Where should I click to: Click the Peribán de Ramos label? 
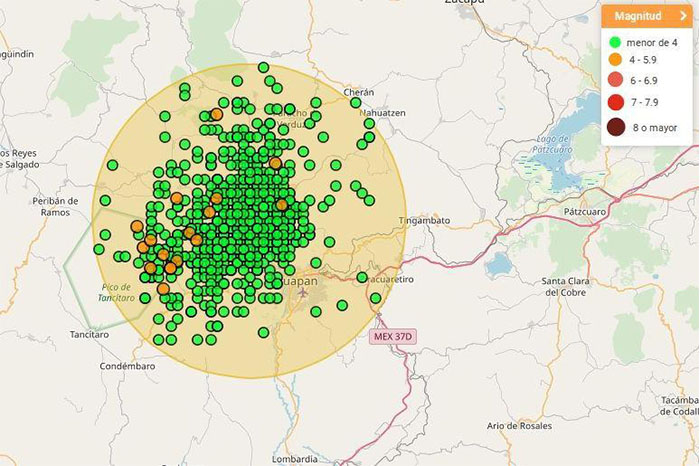point(54,206)
